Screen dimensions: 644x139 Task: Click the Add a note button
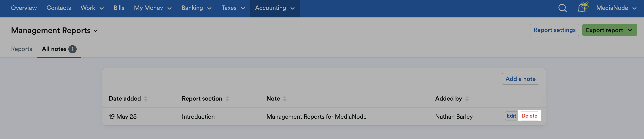tap(521, 79)
